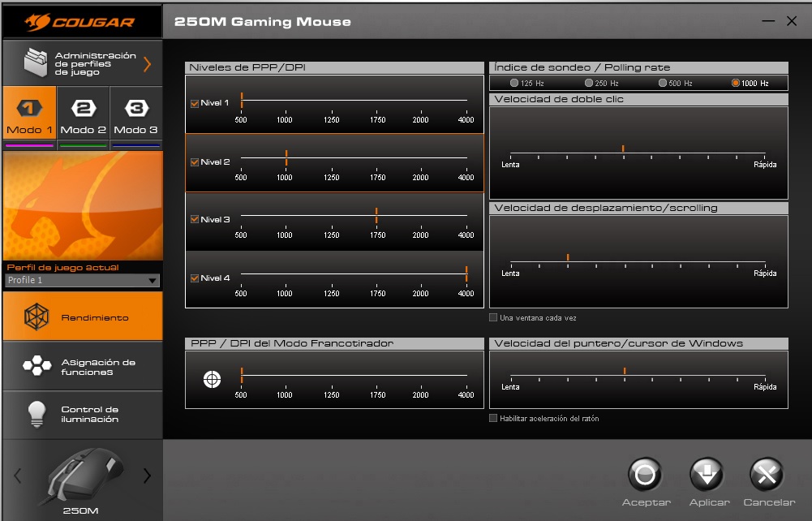
Task: Click the sniper mode crosshair icon
Action: pyautogui.click(x=212, y=379)
